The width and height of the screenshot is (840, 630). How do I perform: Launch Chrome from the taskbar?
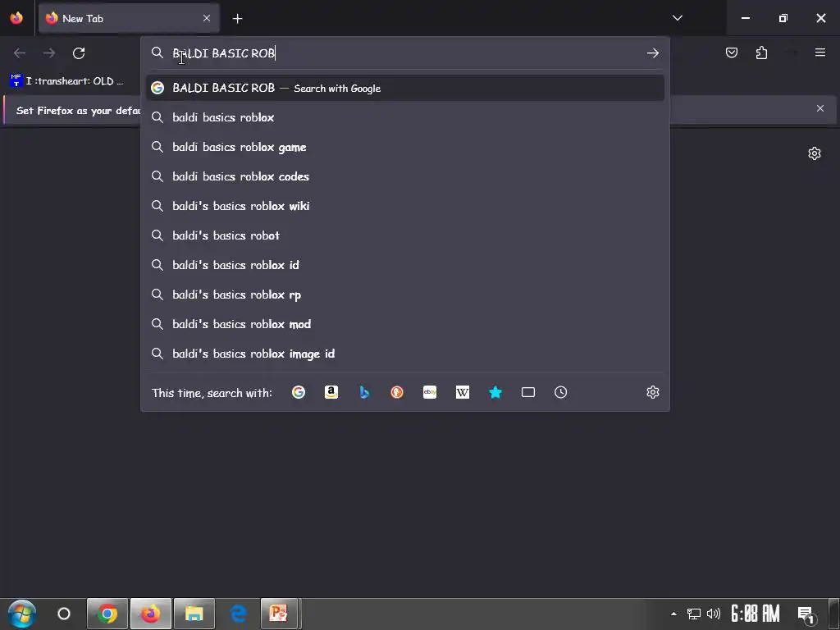click(x=107, y=614)
